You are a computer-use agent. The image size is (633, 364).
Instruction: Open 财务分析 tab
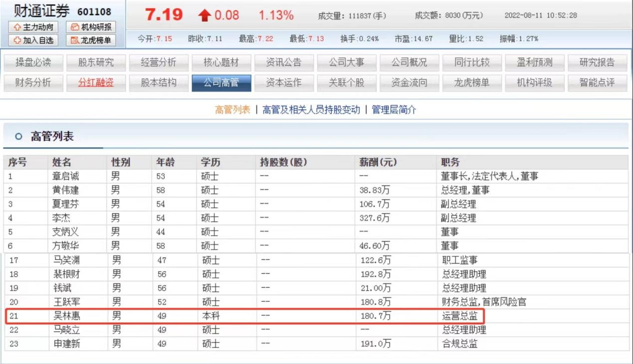tap(33, 83)
